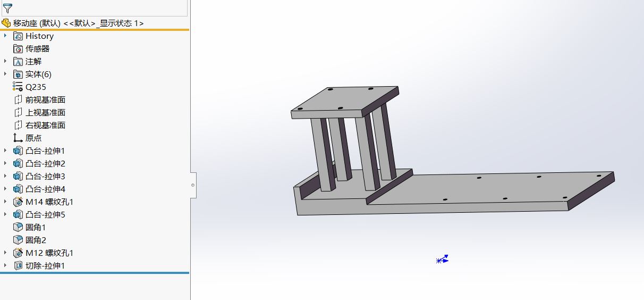Select the 上视基准面 label
Image resolution: width=644 pixels, height=300 pixels.
(45, 113)
